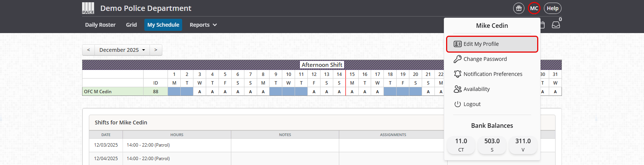Open Notification Preferences
Screen dimensions: 644x165
click(x=492, y=74)
